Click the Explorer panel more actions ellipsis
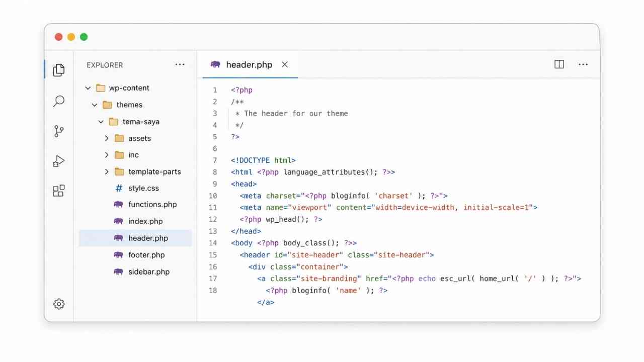This screenshot has height=362, width=644. click(180, 64)
